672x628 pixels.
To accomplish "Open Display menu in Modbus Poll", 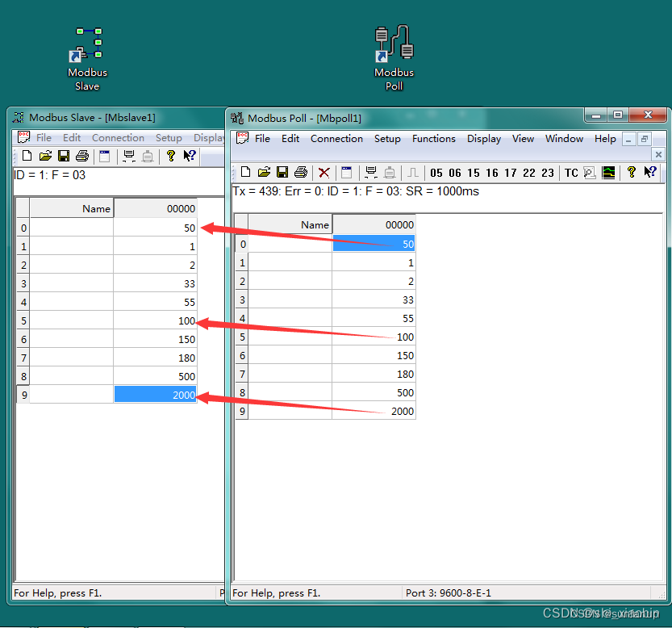I will pyautogui.click(x=484, y=139).
